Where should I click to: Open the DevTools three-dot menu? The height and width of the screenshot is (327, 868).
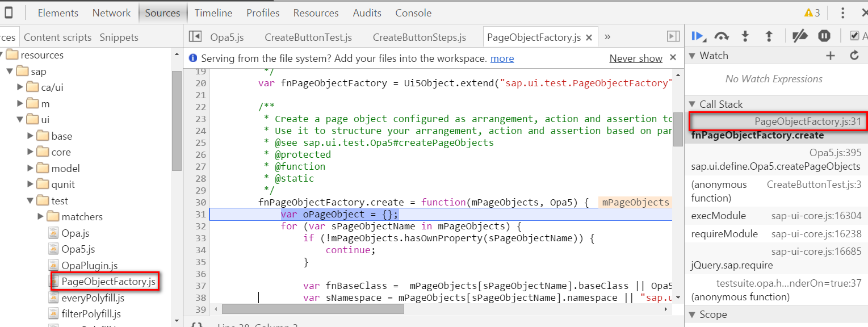click(x=843, y=12)
